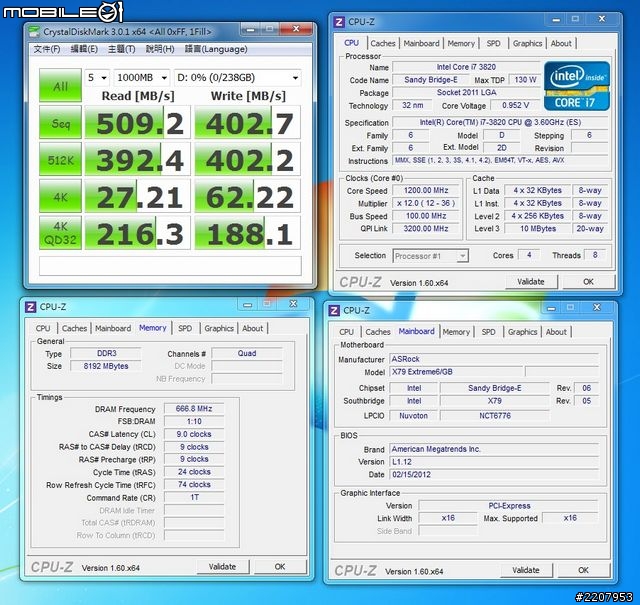Image resolution: width=640 pixels, height=605 pixels.
Task: Select Graphics tab in the Memory window
Action: pyautogui.click(x=219, y=328)
